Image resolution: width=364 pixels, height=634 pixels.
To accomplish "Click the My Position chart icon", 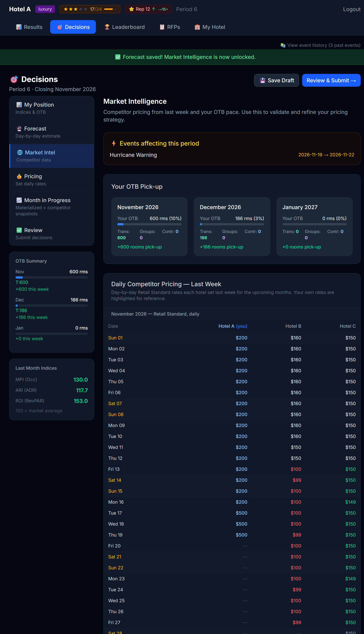I will tap(19, 104).
